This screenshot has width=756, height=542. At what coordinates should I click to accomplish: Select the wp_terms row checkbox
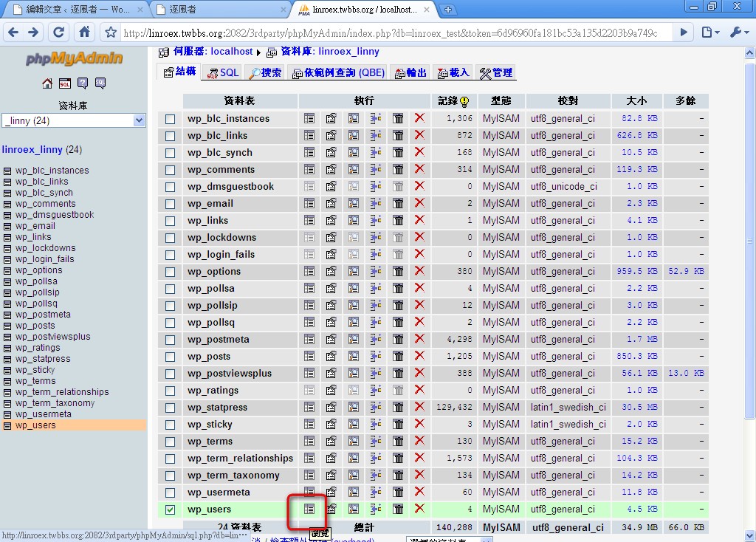pos(171,442)
